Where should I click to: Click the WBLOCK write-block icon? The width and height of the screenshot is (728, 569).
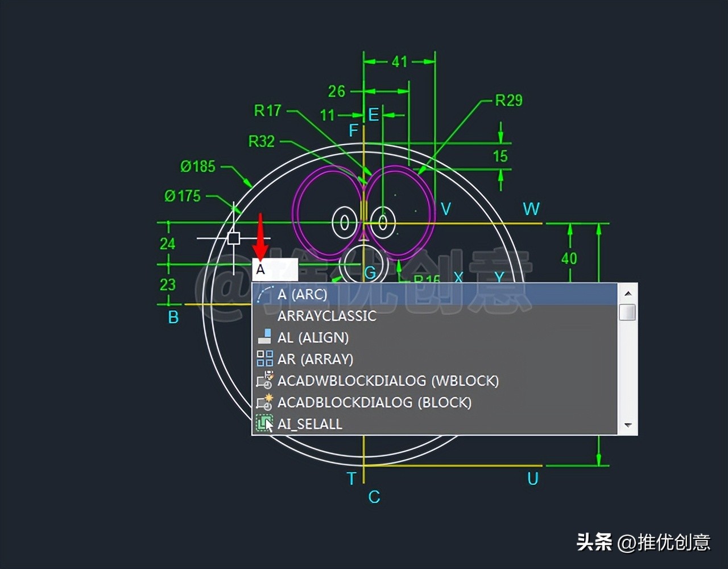pyautogui.click(x=264, y=380)
